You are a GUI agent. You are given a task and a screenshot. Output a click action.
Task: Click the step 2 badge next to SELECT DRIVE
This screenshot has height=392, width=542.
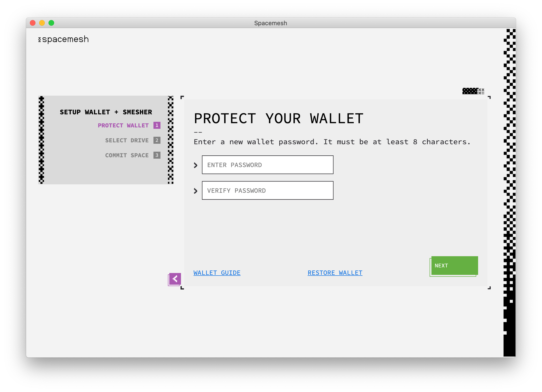(157, 140)
